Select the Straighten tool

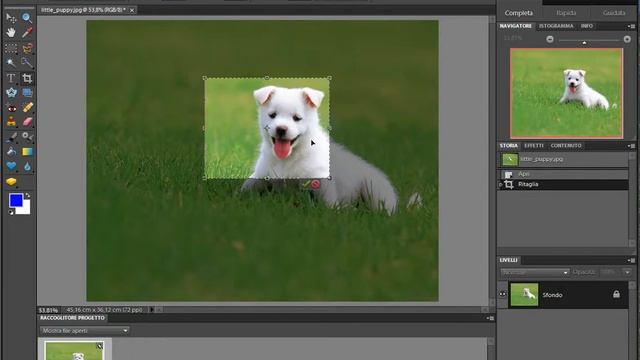27,93
